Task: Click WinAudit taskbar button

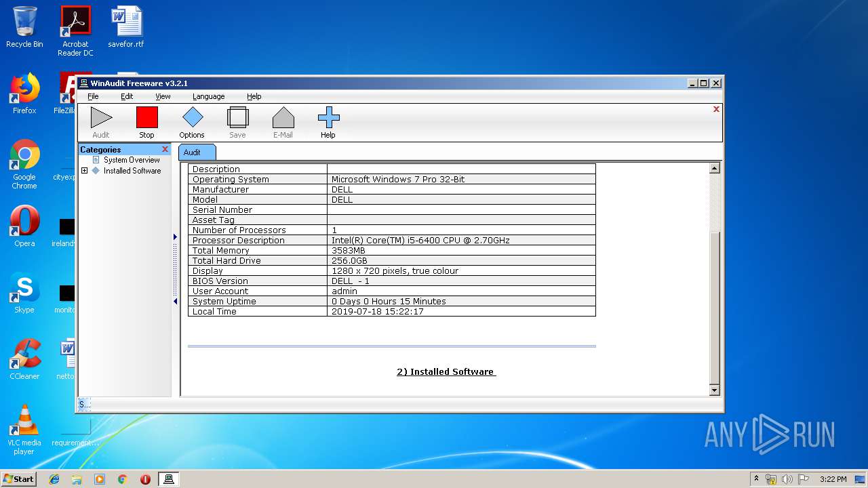Action: pyautogui.click(x=169, y=479)
